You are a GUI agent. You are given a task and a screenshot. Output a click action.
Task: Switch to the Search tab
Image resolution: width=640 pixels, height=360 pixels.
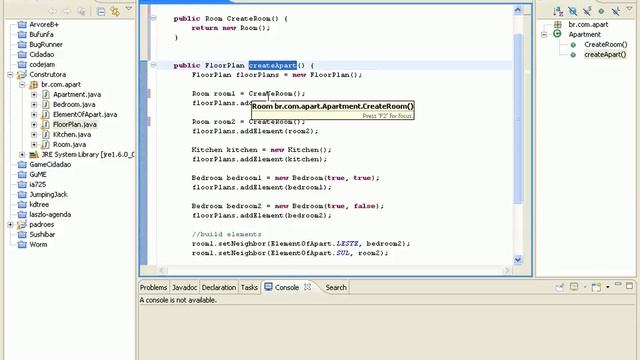(x=336, y=287)
